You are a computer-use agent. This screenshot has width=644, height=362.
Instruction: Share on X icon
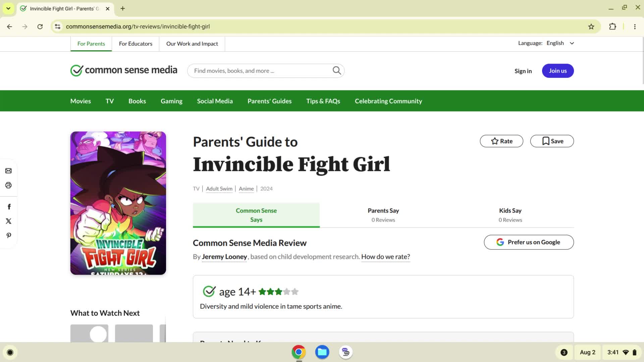coord(9,221)
